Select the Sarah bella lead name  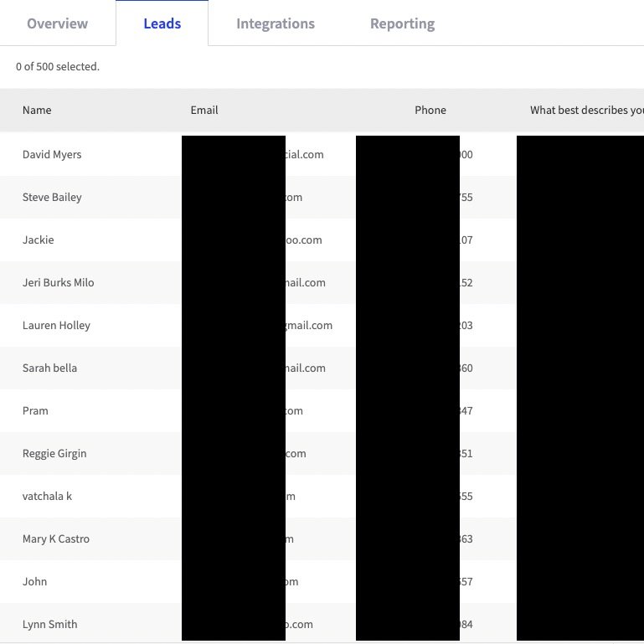click(x=49, y=368)
